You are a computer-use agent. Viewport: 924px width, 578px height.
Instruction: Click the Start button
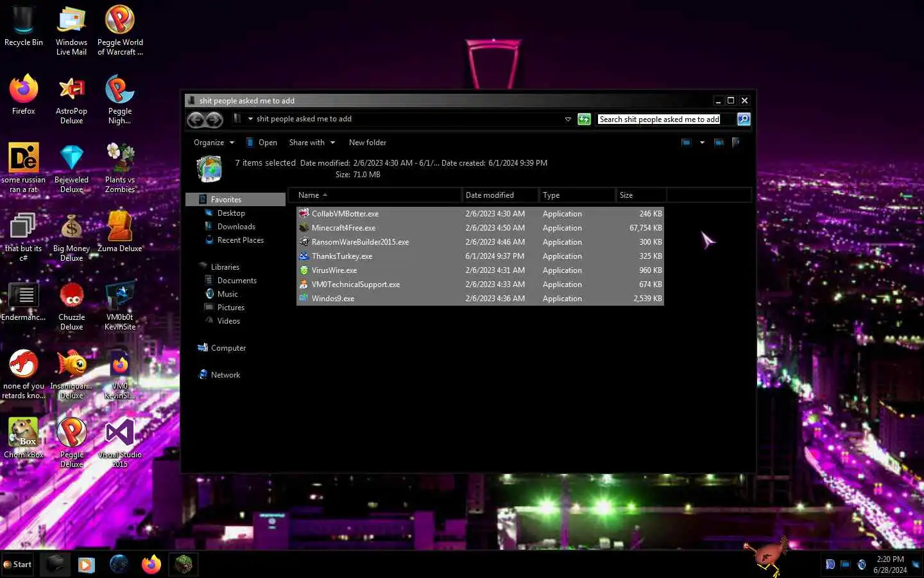(x=17, y=565)
